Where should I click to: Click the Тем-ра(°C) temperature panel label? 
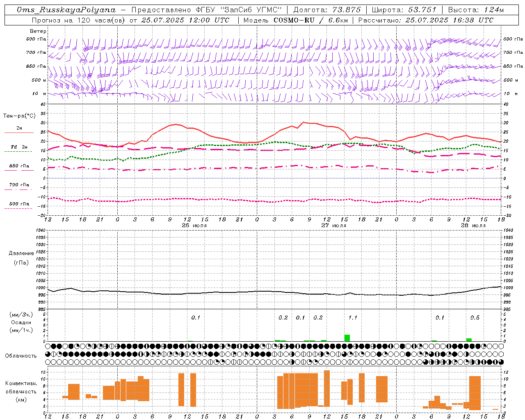coord(19,116)
